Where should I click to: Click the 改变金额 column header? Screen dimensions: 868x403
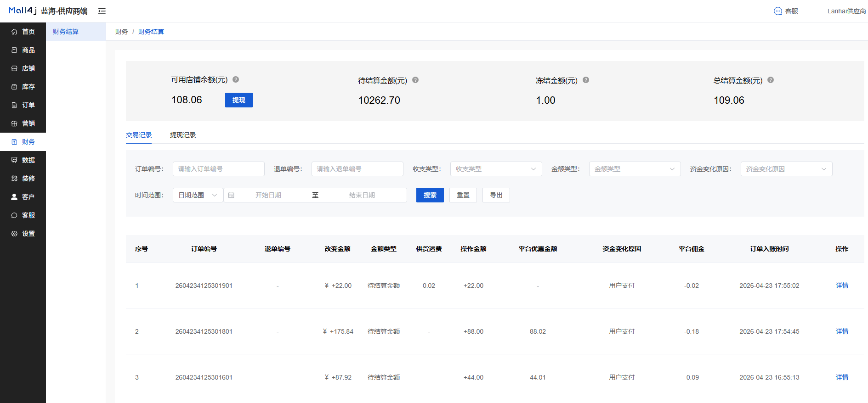tap(338, 249)
